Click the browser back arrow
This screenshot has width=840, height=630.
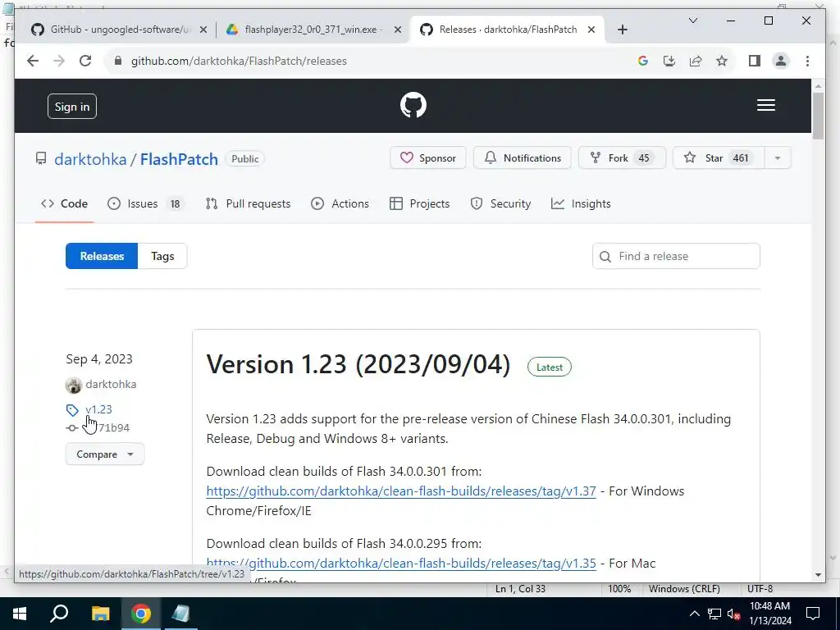tap(33, 61)
